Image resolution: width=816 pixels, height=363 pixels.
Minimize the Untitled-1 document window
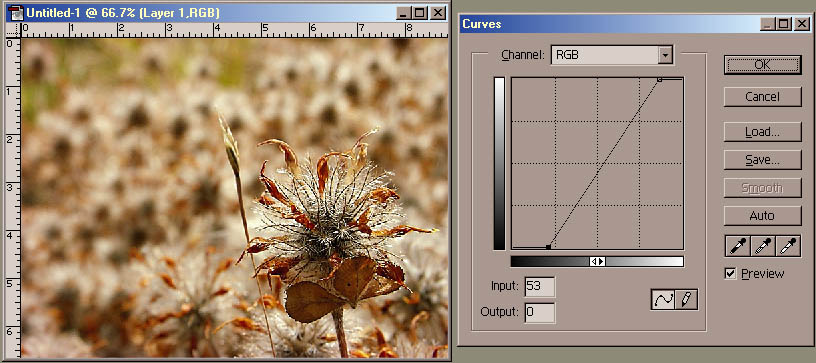403,13
